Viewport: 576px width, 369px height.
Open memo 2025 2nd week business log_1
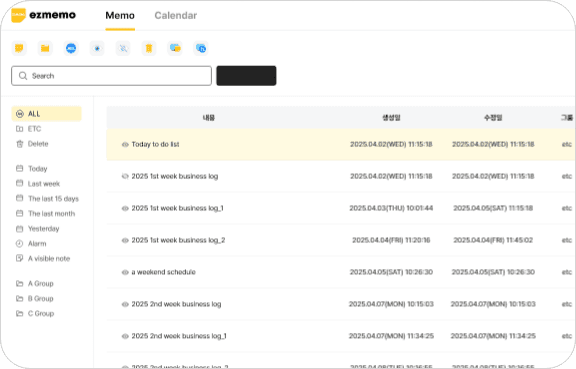click(179, 336)
